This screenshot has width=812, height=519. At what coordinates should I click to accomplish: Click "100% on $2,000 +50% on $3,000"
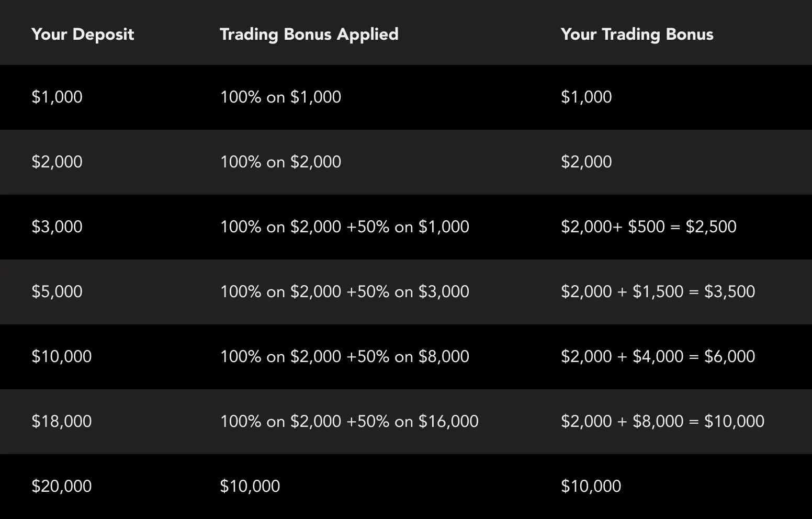pos(344,291)
